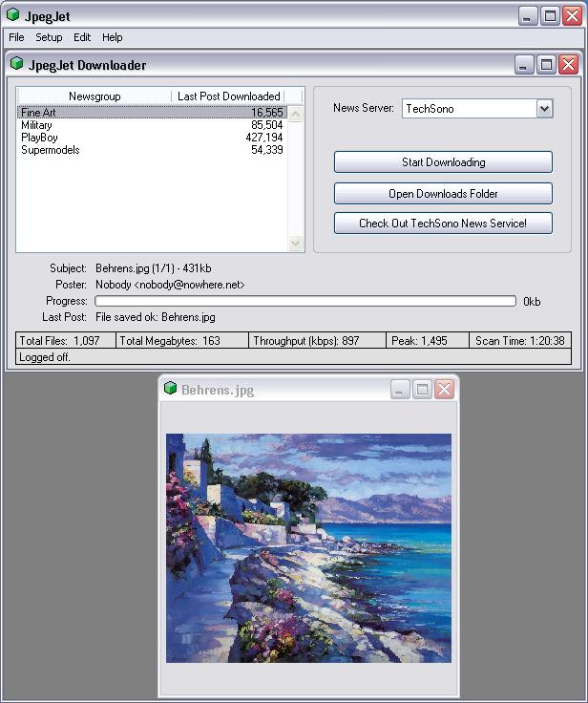The width and height of the screenshot is (588, 703).
Task: Click poster text Nobody <nobody@nowhere.net>
Action: pos(170,285)
